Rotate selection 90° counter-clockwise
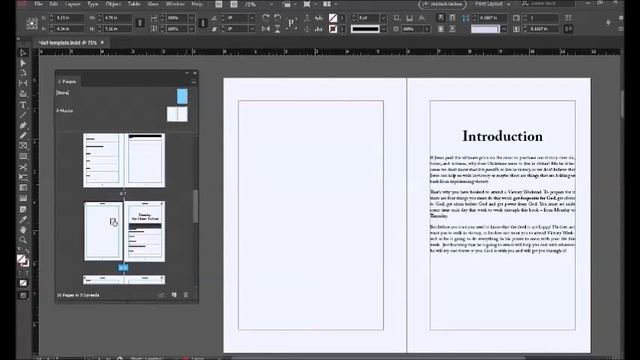640x360 pixels. [278, 18]
